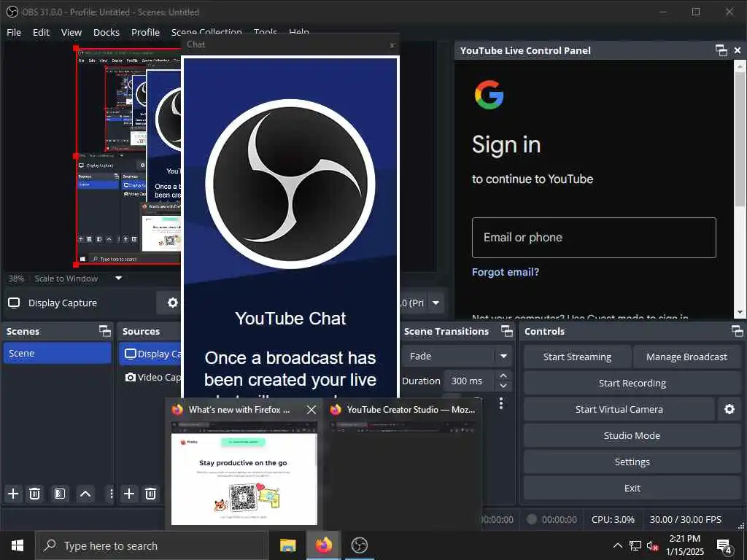Image resolution: width=747 pixels, height=560 pixels.
Task: Close the floating Chat dock
Action: pos(392,45)
